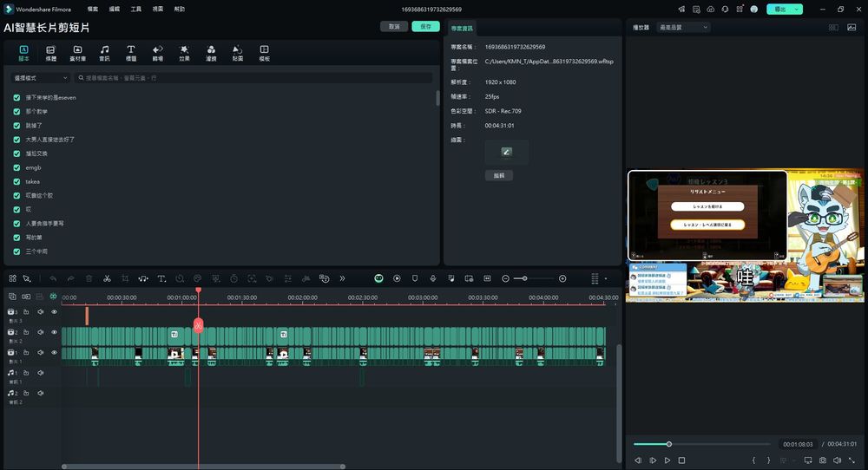Uncheck the emgb script line checkbox
The height and width of the screenshot is (470, 868).
click(x=16, y=167)
